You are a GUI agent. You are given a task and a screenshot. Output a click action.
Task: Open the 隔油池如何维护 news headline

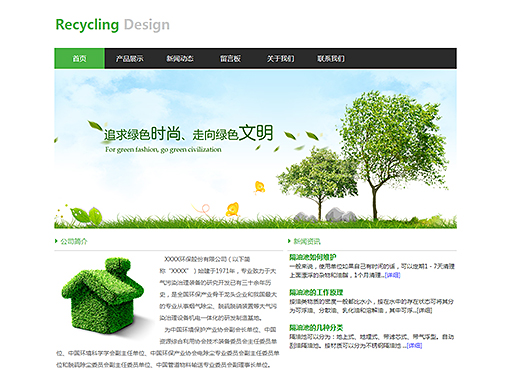click(313, 257)
